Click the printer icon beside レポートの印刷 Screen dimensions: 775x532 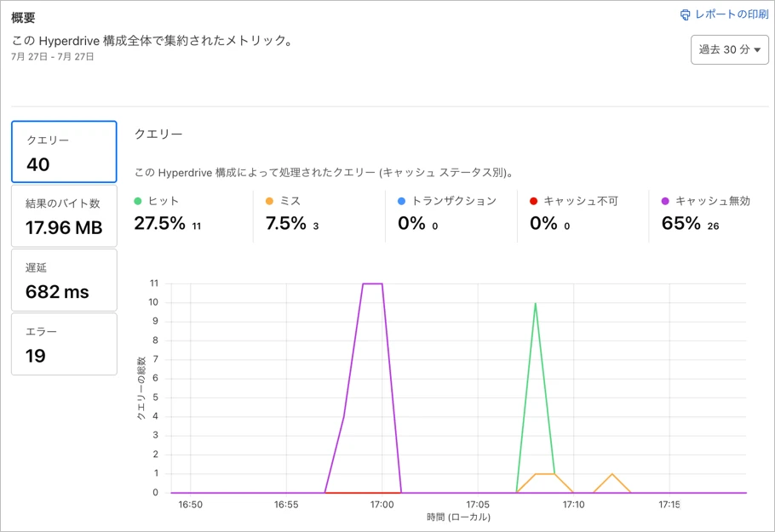685,14
